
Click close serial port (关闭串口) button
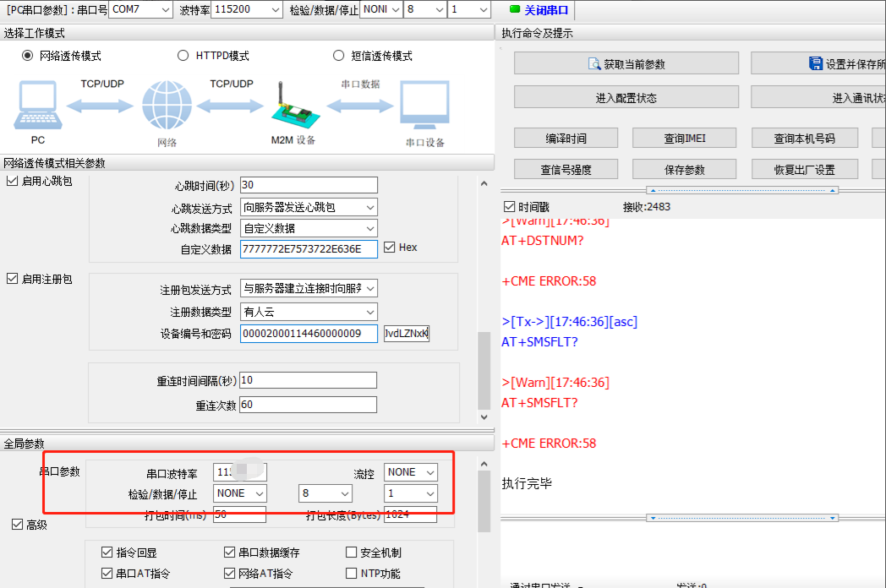541,10
